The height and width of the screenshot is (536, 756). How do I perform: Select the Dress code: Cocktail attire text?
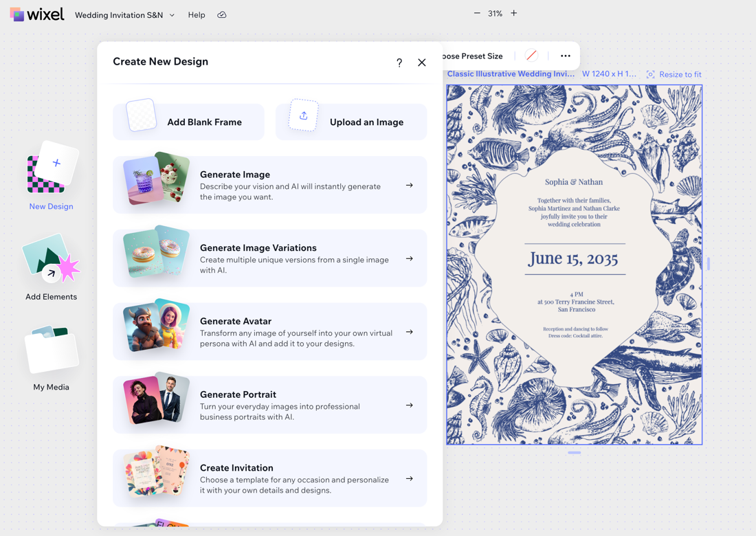tap(576, 336)
